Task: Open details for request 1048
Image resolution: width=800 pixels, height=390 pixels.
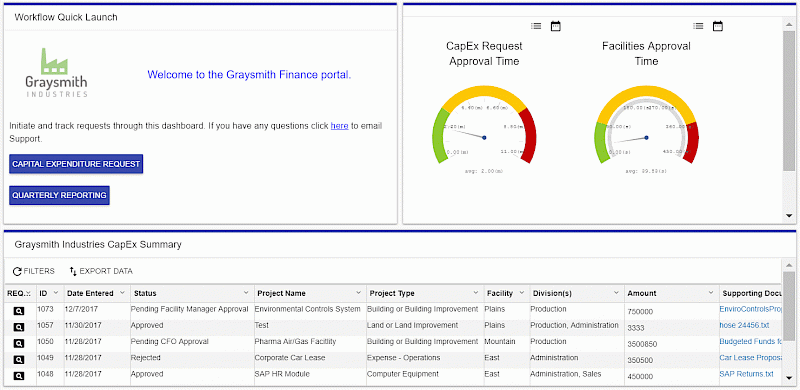Action: 18,376
